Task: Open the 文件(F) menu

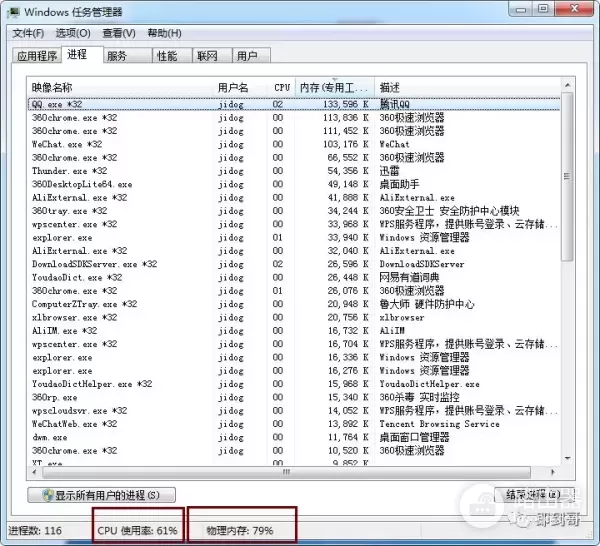Action: [28, 33]
